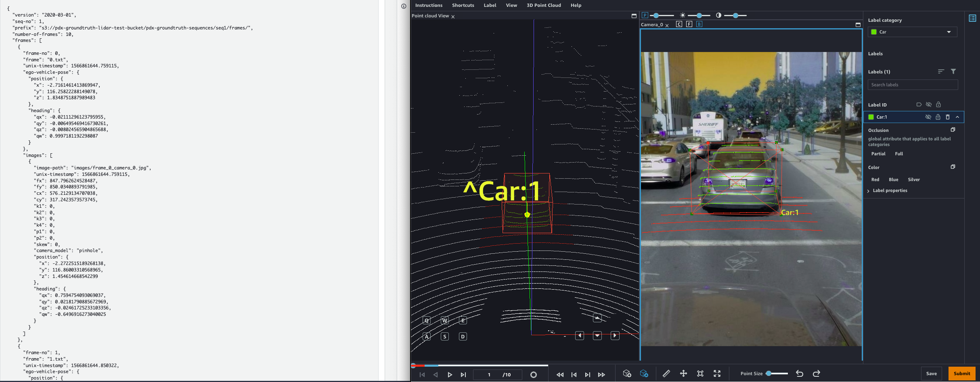Collapse the Car:1 label details
This screenshot has height=382, width=980.
coord(957,117)
